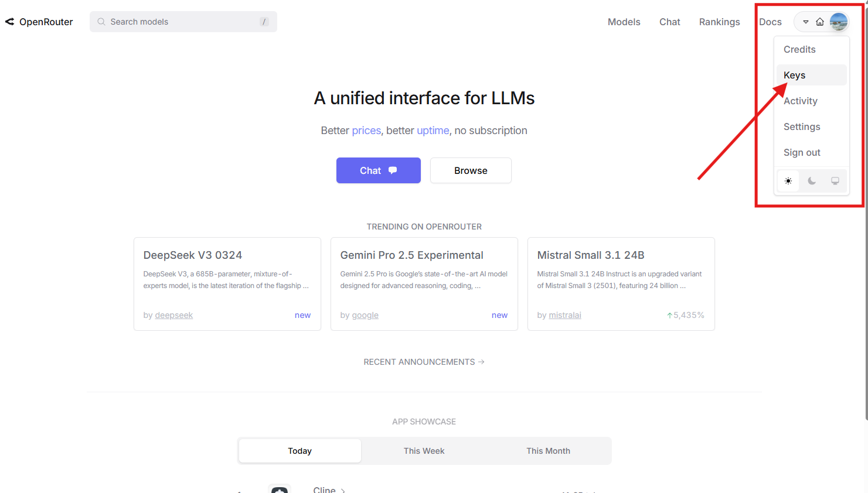The height and width of the screenshot is (493, 868).
Task: Focus the Search models field
Action: (x=183, y=22)
